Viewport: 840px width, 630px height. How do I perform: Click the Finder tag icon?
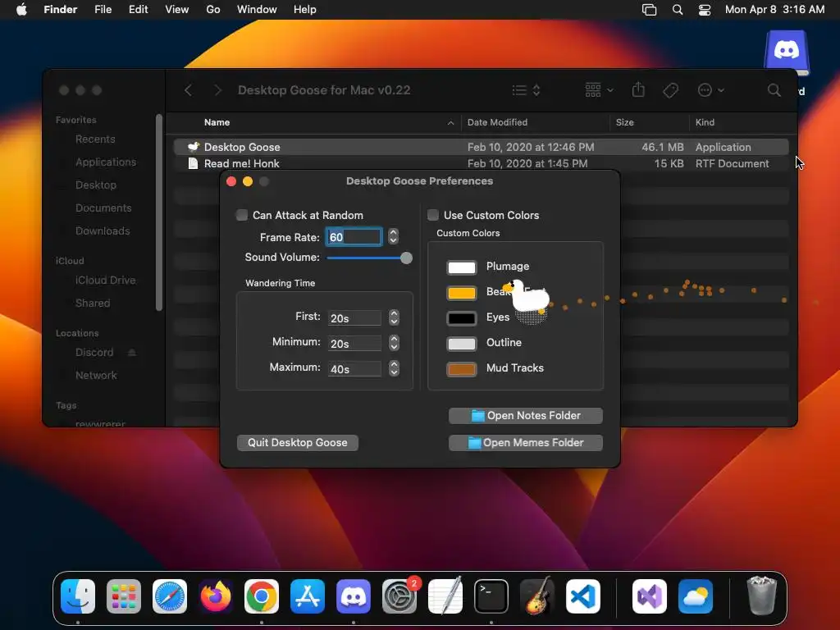click(x=670, y=90)
